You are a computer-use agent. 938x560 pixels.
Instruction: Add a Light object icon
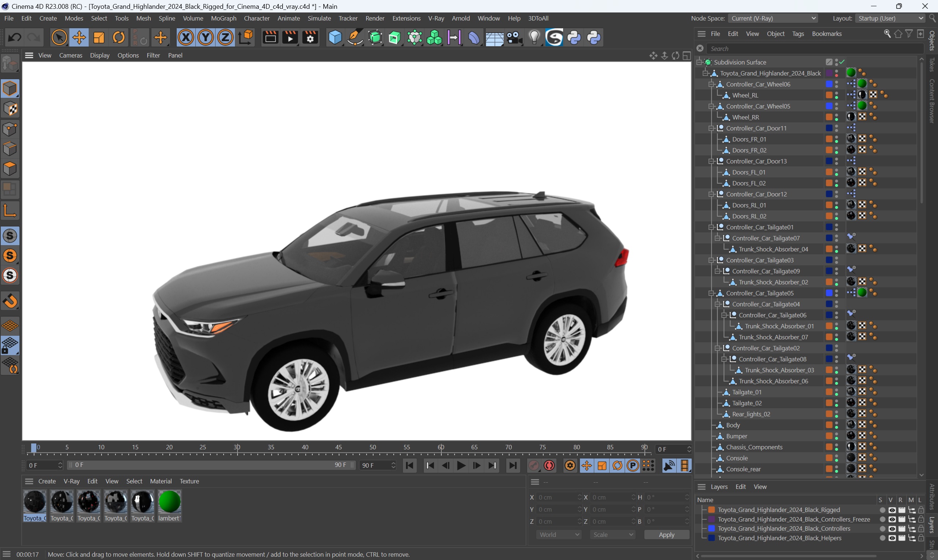534,37
